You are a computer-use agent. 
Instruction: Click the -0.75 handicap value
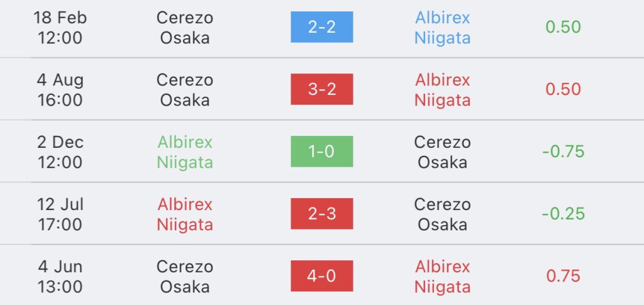click(563, 152)
